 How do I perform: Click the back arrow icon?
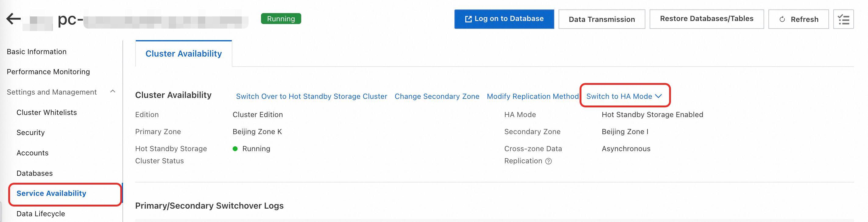(13, 19)
